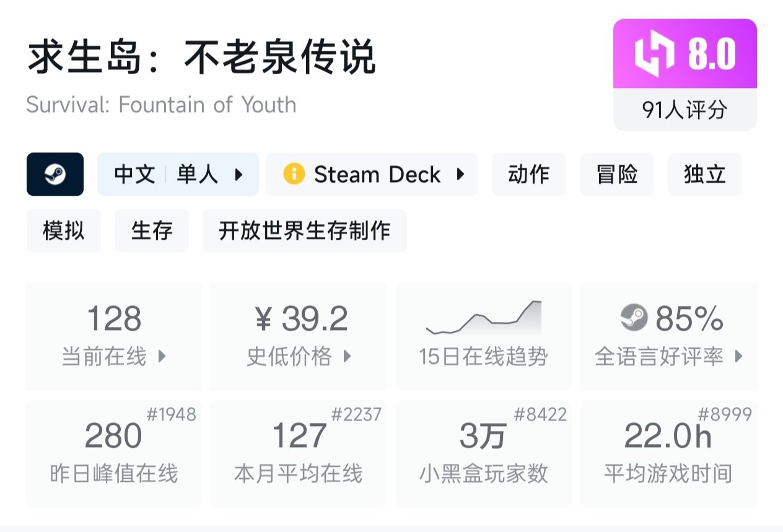Select the 动作 genre tag
Screen dimensions: 783x532
pyautogui.click(x=529, y=174)
